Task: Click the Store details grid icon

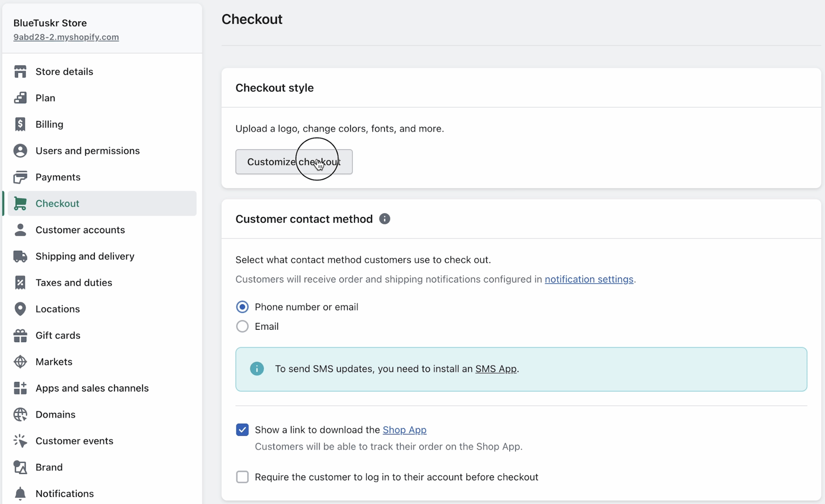Action: [21, 71]
